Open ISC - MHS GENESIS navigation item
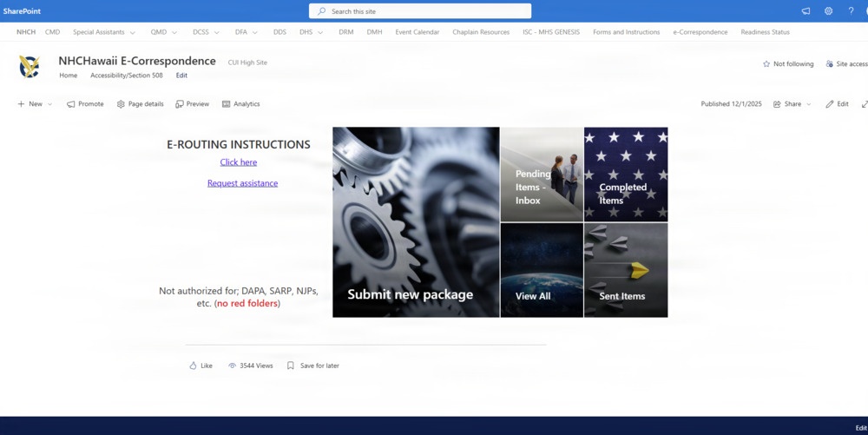The image size is (868, 435). [x=551, y=32]
